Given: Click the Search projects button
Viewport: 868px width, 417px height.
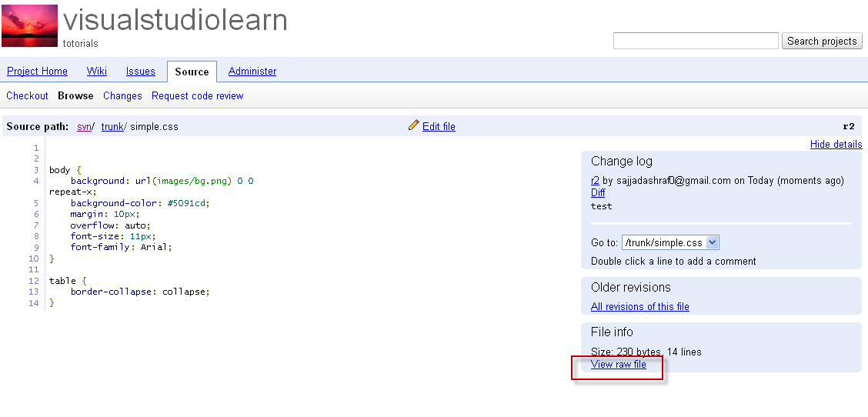Looking at the screenshot, I should (x=822, y=41).
